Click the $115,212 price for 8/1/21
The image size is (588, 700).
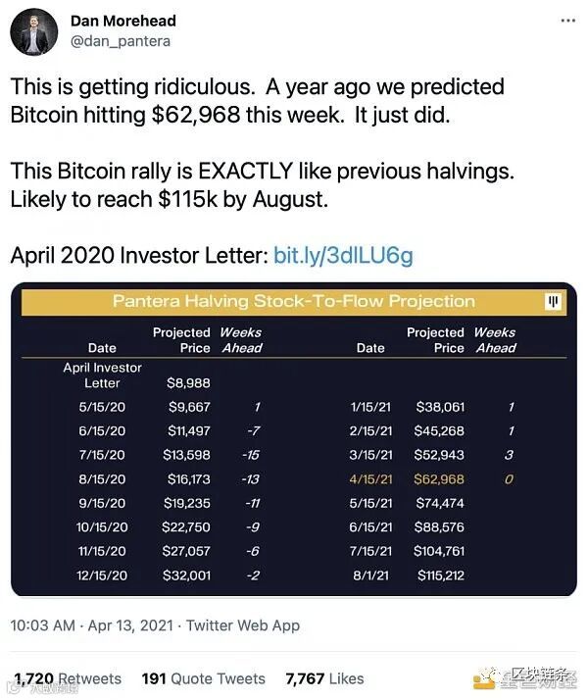click(x=440, y=575)
